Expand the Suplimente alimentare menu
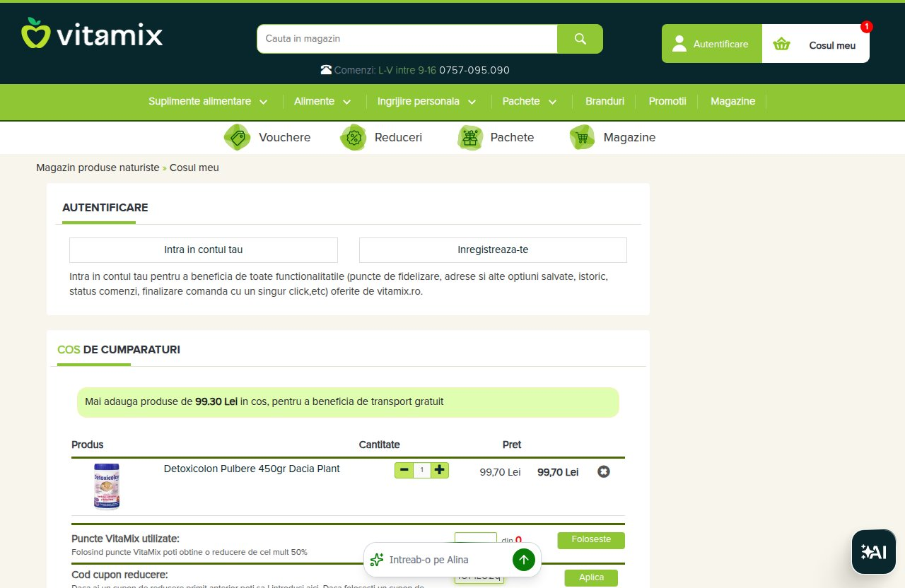Viewport: 905px width, 588px height. [x=208, y=102]
